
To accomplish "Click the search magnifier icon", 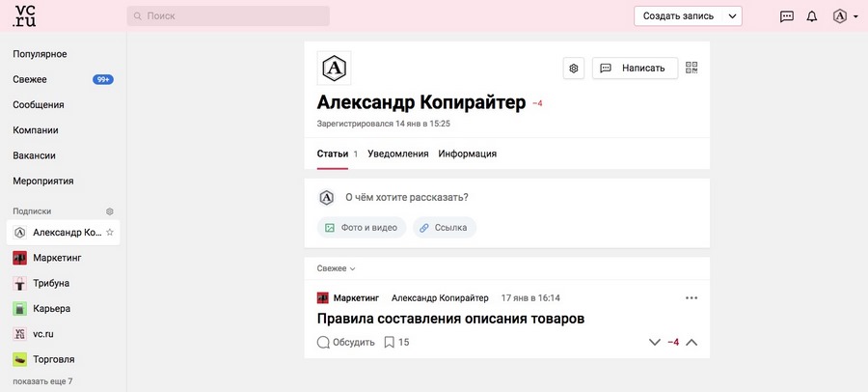I will (138, 16).
